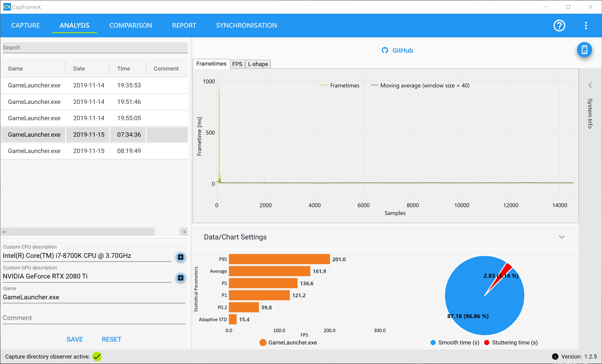The width and height of the screenshot is (602, 364).
Task: Click the plus icon beside CPU description
Action: (x=180, y=257)
